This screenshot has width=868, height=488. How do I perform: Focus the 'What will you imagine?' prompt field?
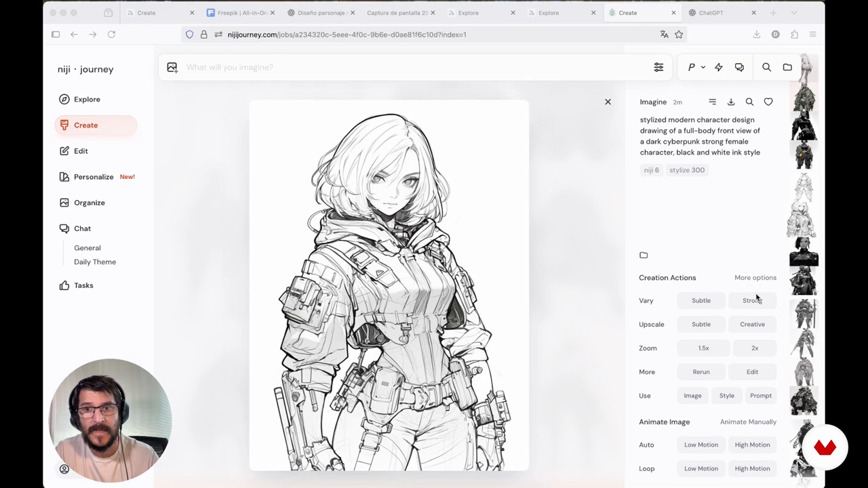tap(414, 67)
